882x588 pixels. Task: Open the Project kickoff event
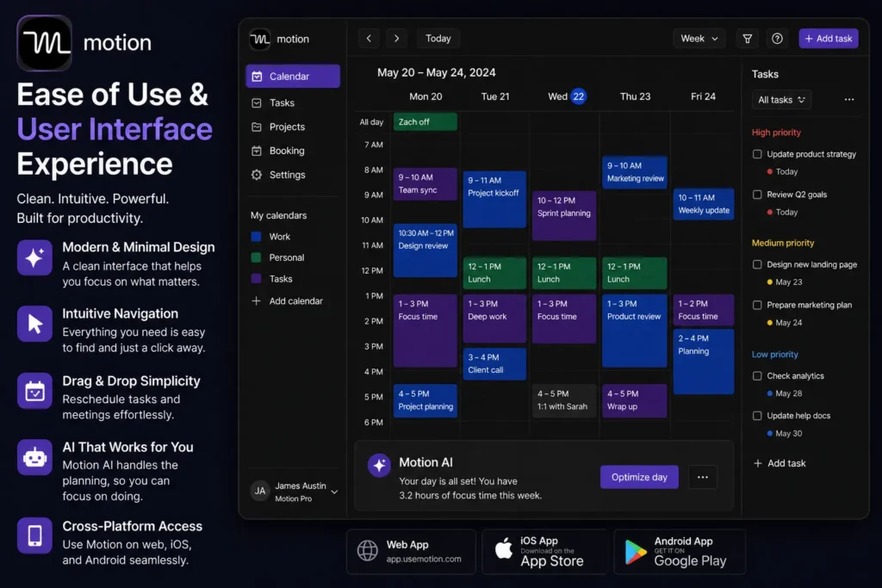(494, 199)
